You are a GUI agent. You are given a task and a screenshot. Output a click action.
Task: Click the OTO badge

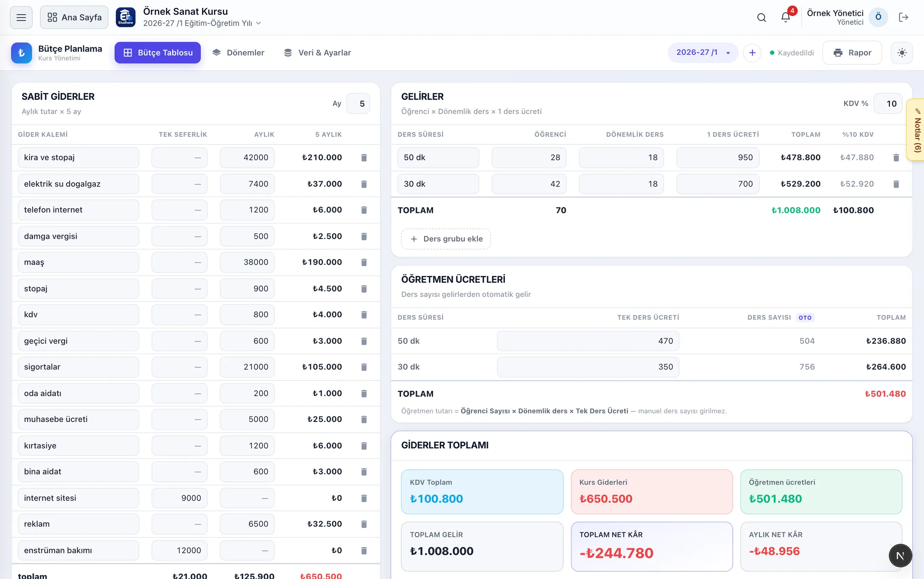tap(805, 317)
